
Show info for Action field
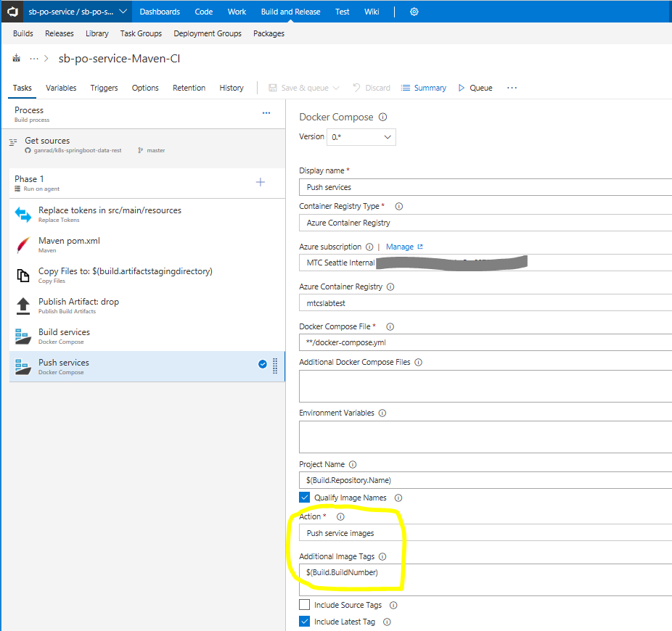tap(340, 516)
